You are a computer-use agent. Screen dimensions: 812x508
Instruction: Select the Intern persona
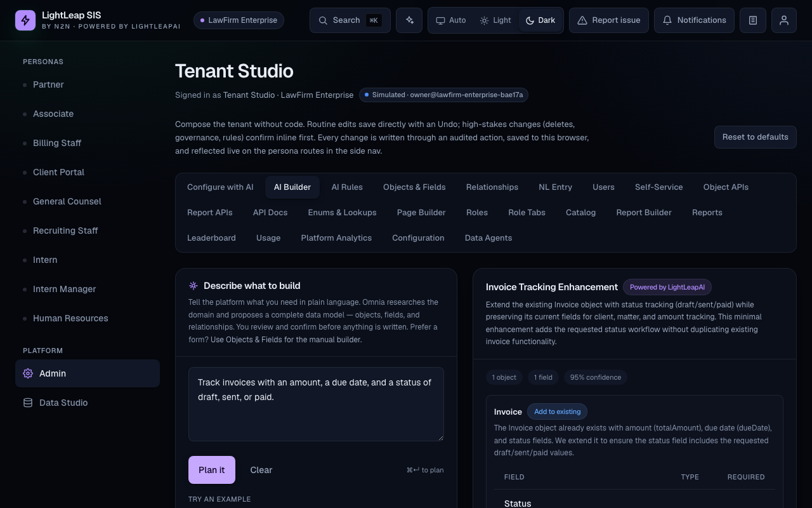[x=88, y=260]
